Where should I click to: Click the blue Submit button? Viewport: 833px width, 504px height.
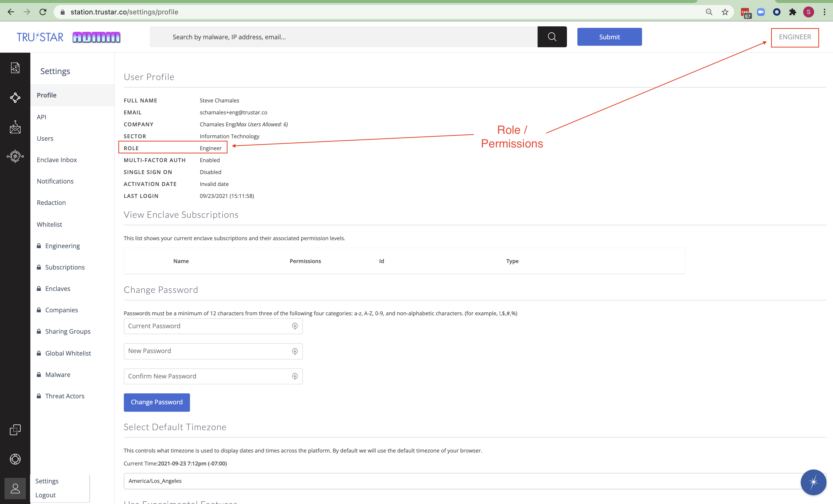coord(609,37)
